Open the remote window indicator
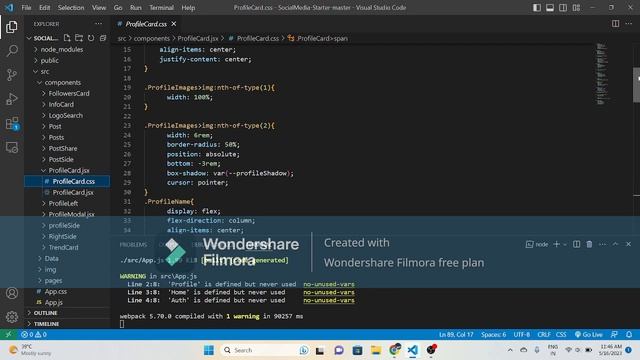 click(8, 334)
